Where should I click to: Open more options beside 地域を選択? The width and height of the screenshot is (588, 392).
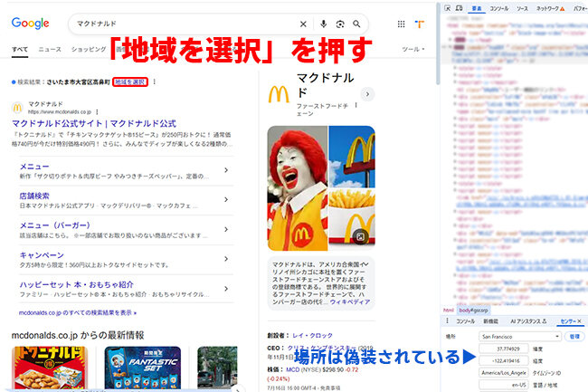coord(155,81)
